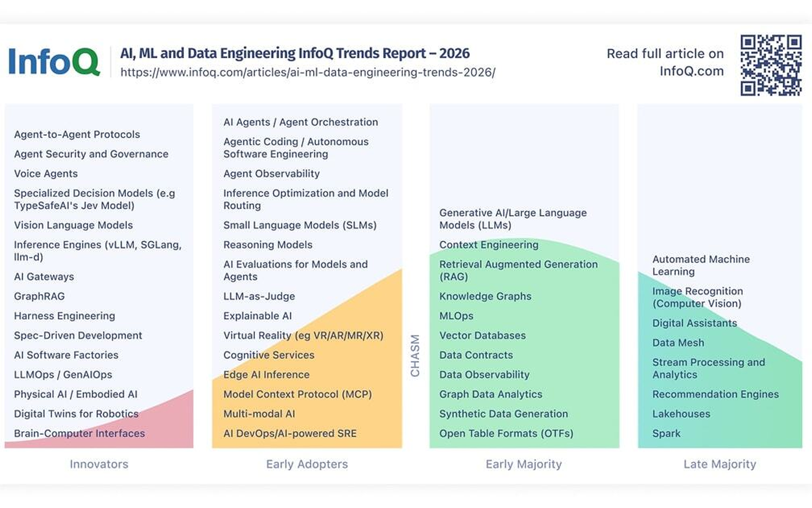Select 'Spec-Driven Development' entry
Image resolution: width=812 pixels, height=508 pixels.
78,335
